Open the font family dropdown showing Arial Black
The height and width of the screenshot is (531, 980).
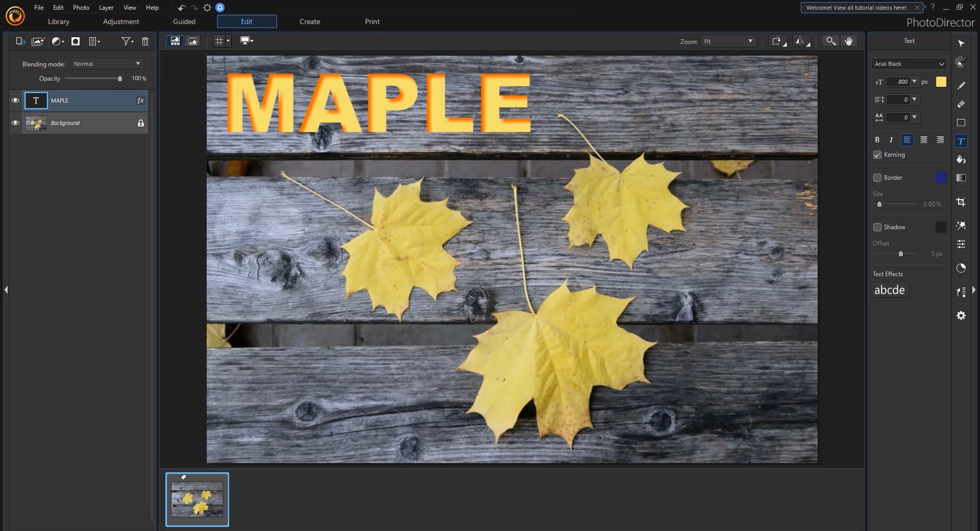[909, 64]
